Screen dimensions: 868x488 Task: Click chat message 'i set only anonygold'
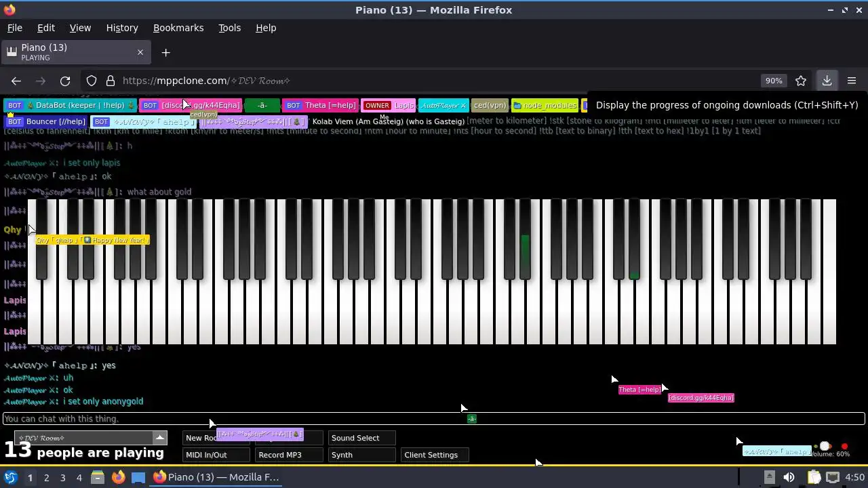103,401
